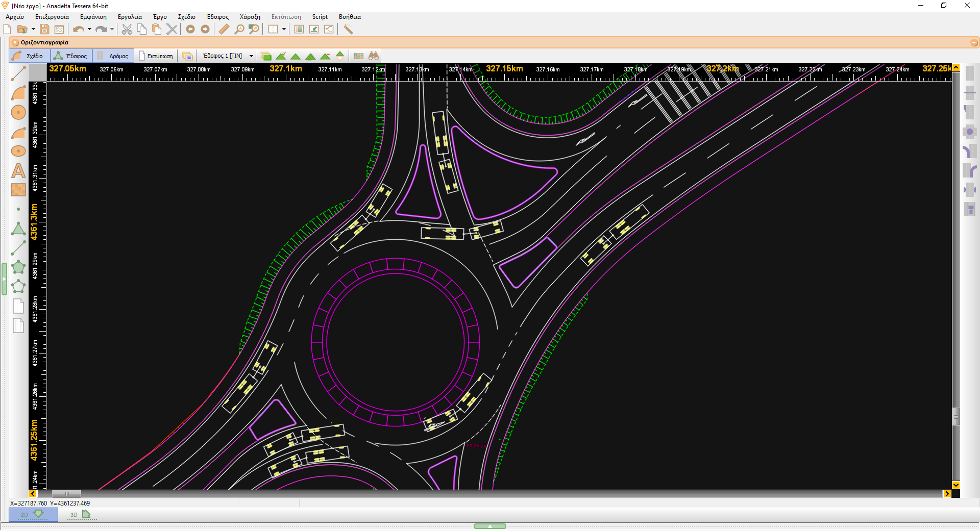The height and width of the screenshot is (531, 980).
Task: Open the Χάραξη menu
Action: click(x=250, y=17)
